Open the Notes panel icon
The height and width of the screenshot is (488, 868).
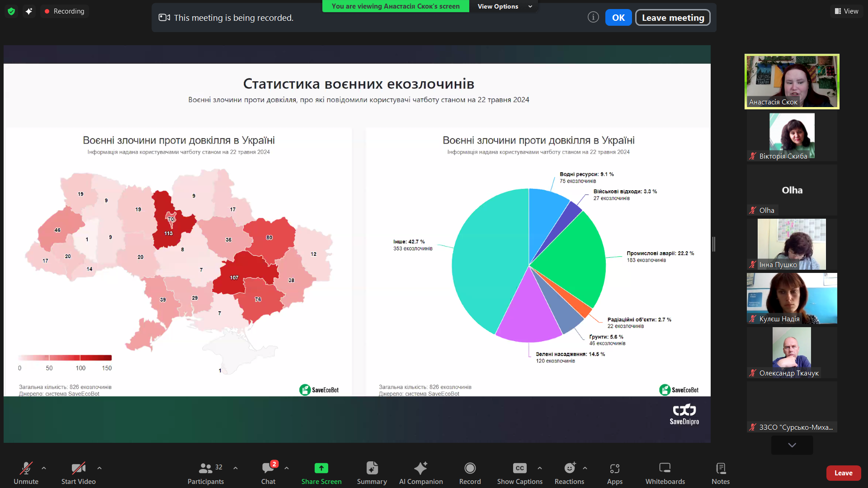click(720, 468)
